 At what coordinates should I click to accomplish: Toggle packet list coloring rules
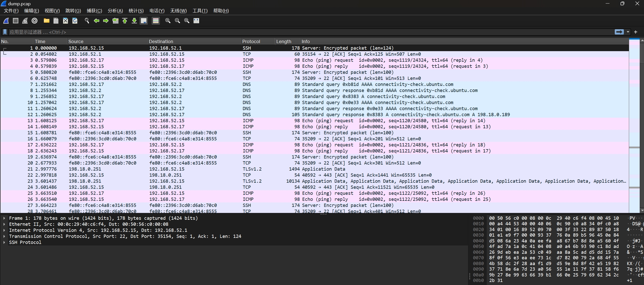pos(156,21)
